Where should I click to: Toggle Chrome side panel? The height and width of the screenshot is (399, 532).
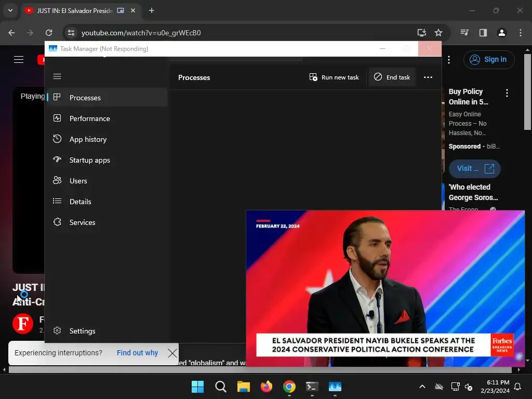click(483, 33)
